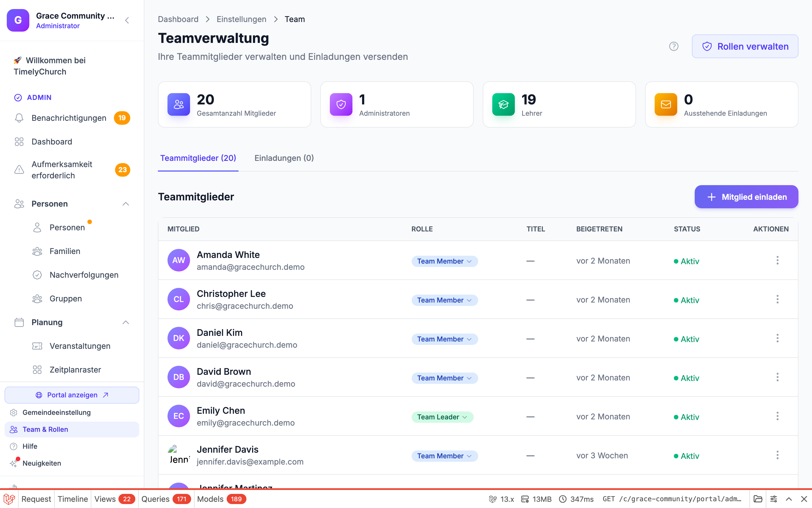Open Jennifer Davis's three-dot actions menu
Image resolution: width=812 pixels, height=508 pixels.
click(777, 455)
